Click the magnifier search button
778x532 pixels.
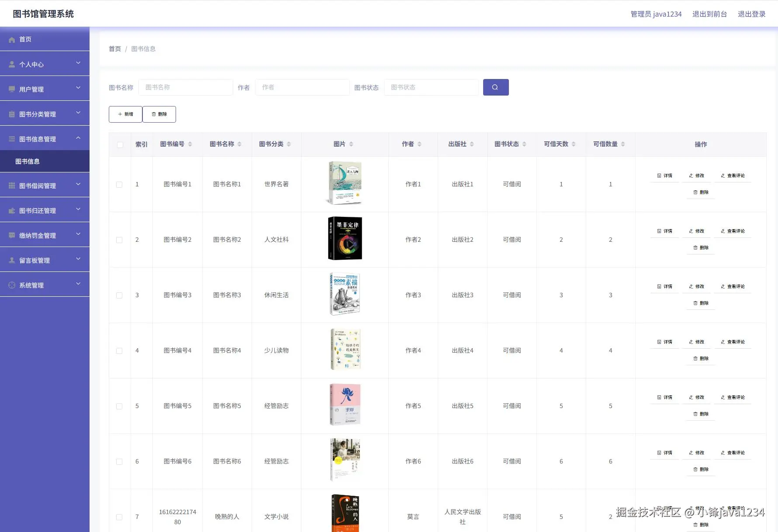[496, 87]
